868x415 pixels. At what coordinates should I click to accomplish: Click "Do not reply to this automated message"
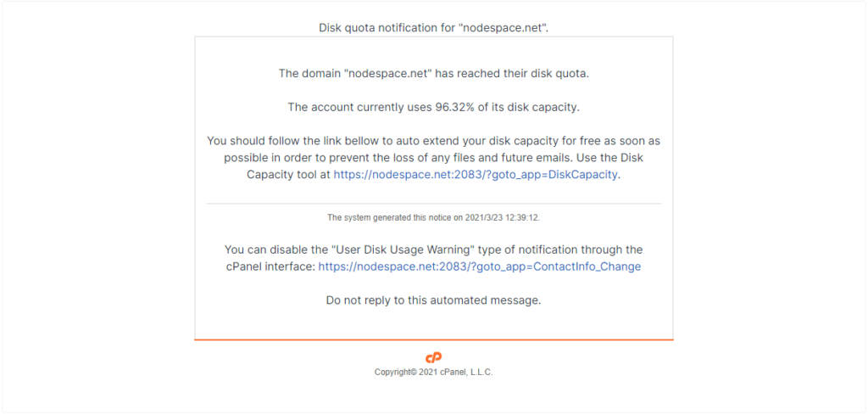pyautogui.click(x=433, y=301)
